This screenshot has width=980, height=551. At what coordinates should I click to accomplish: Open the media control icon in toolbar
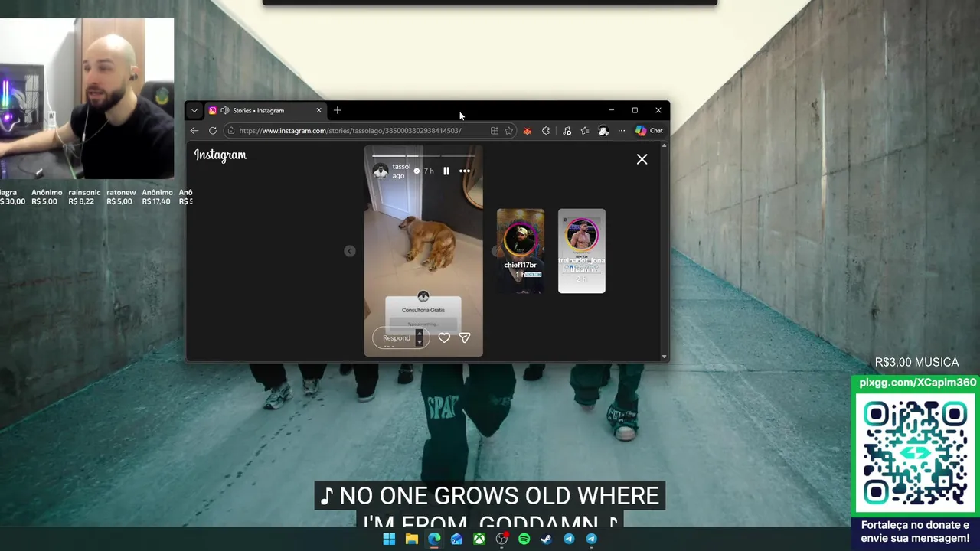click(x=567, y=131)
